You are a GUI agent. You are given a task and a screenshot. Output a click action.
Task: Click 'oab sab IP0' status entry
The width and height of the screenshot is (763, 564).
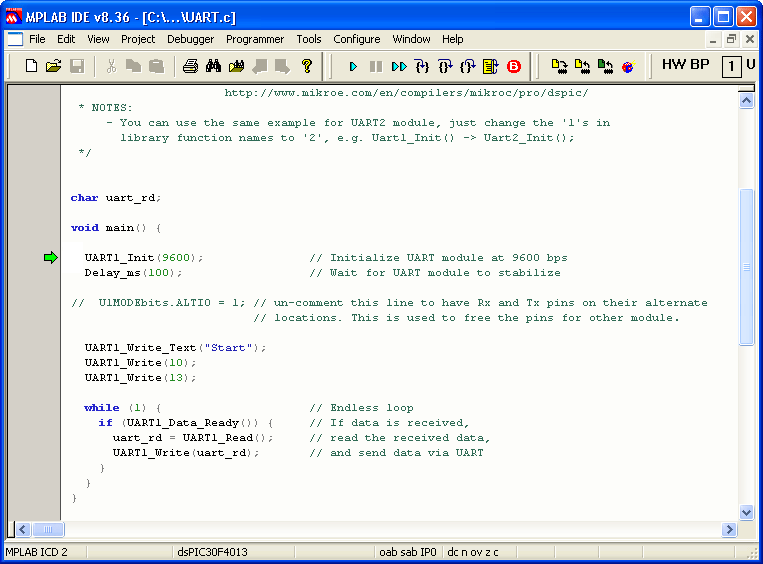408,552
